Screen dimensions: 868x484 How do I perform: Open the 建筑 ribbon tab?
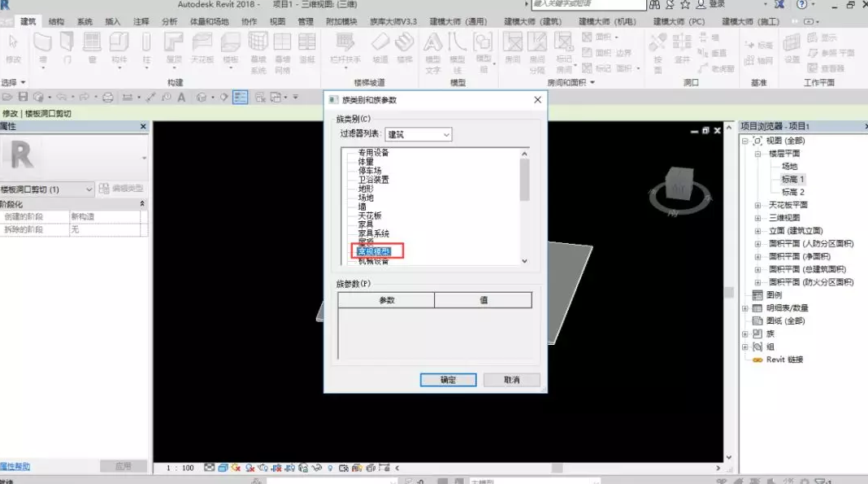coord(28,22)
